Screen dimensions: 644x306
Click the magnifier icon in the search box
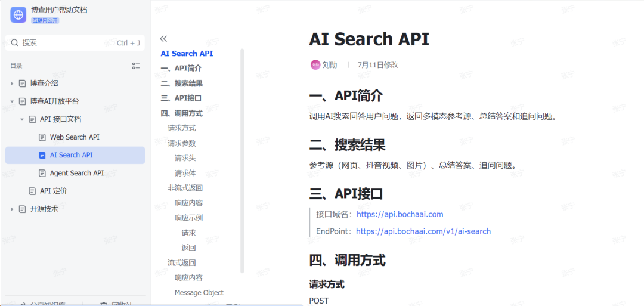click(14, 43)
